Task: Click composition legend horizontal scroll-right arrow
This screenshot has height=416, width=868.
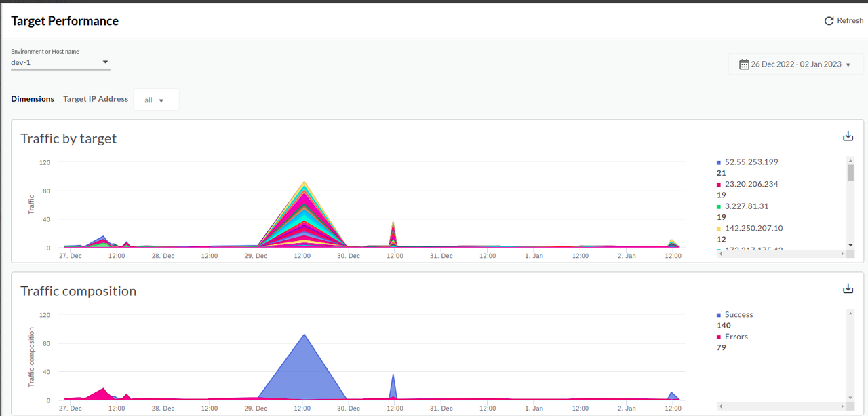Action: (842, 406)
